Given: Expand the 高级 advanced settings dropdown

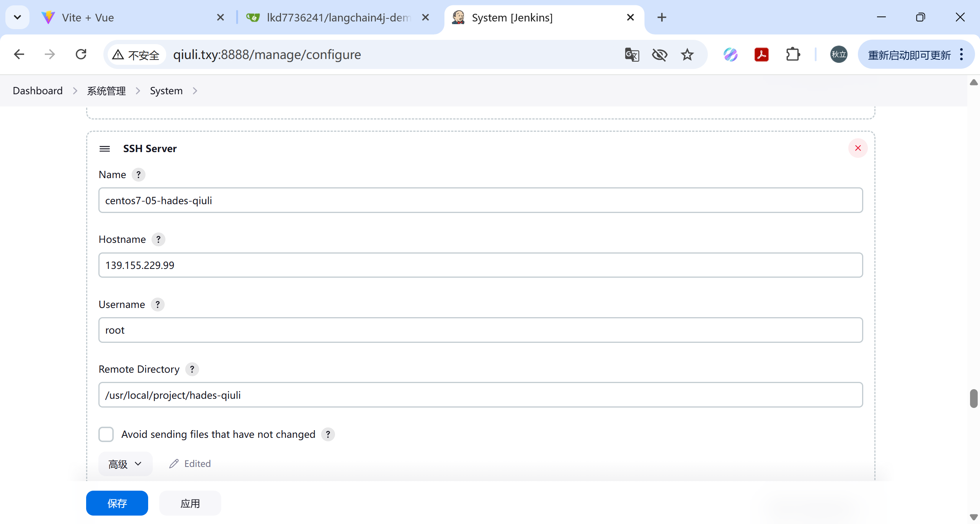Looking at the screenshot, I should (x=125, y=464).
